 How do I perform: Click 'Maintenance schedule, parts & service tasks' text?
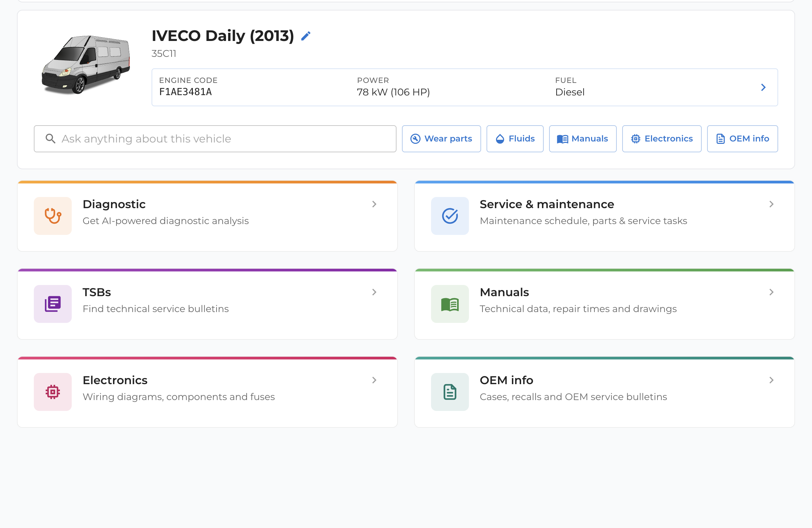click(583, 221)
